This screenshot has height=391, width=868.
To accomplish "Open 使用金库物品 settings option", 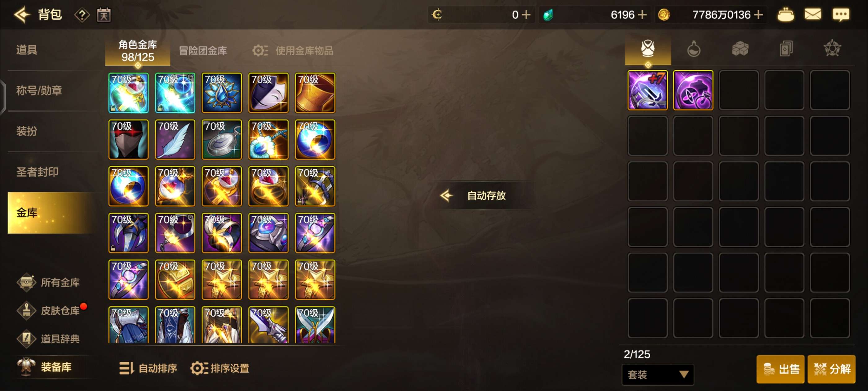I will [293, 51].
